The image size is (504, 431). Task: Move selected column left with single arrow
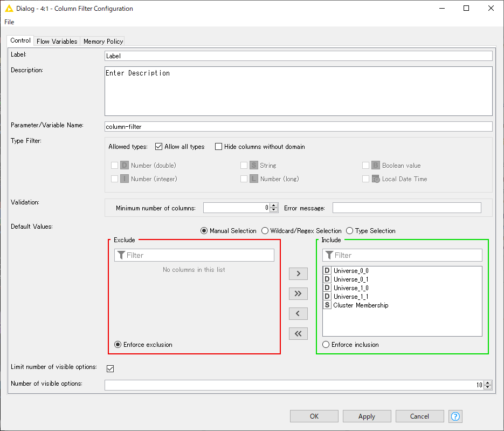298,313
